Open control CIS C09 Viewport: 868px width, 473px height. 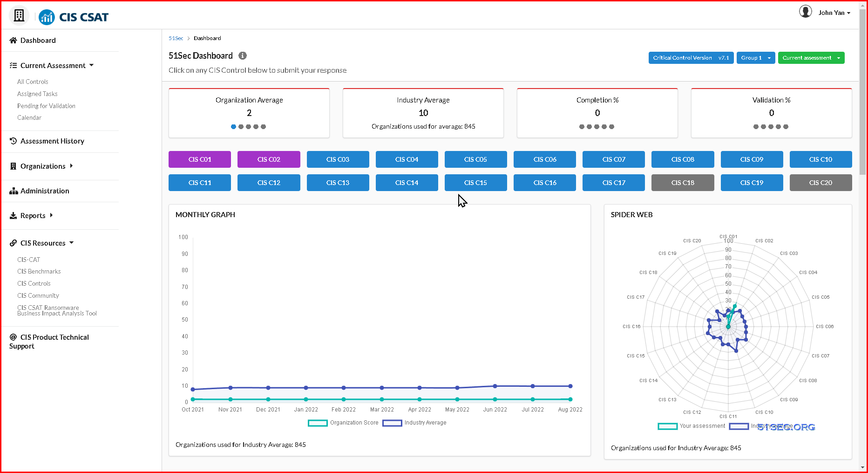tap(752, 159)
